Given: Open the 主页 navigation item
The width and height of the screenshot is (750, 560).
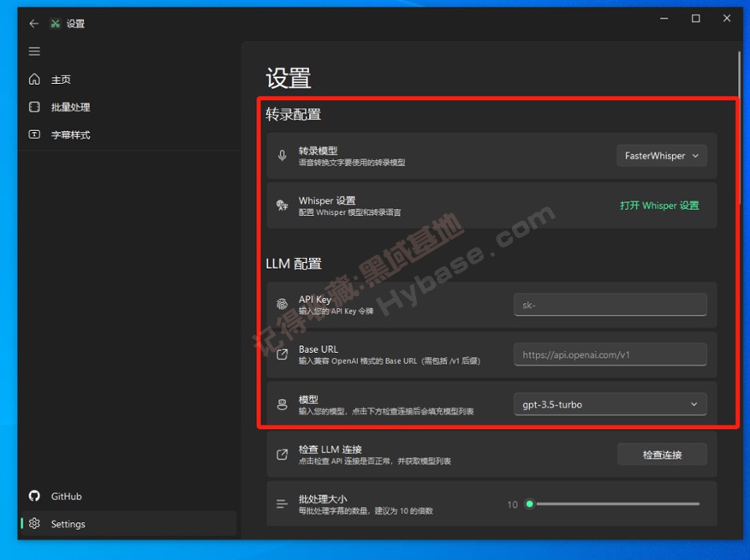Looking at the screenshot, I should pos(128,80).
